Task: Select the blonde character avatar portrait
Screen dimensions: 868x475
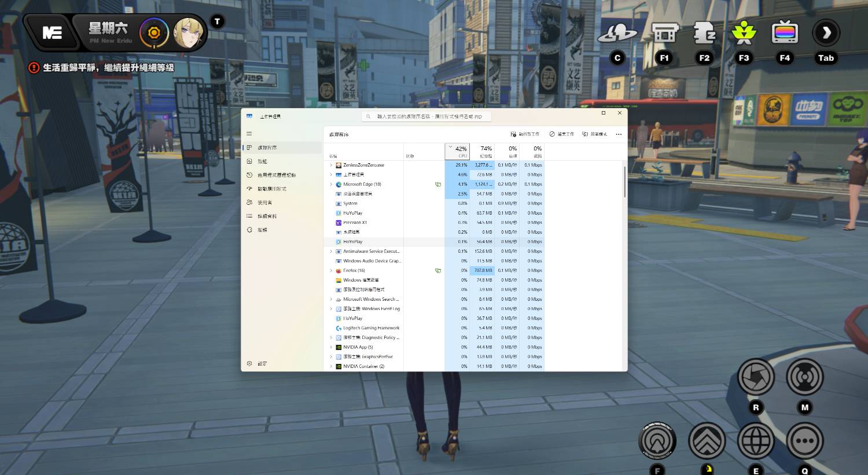Action: (189, 33)
